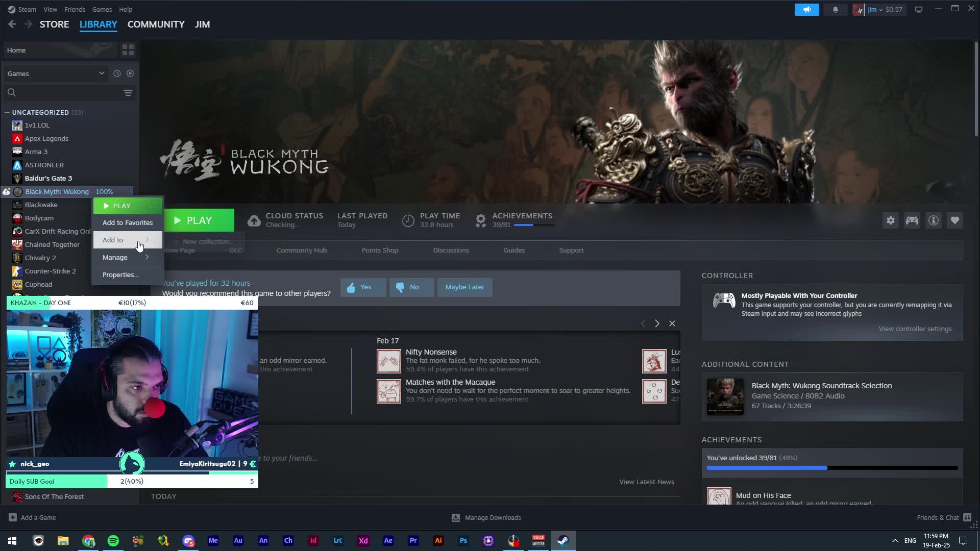Select Counter-Strike 2 in library
Viewport: 980px width, 551px height.
point(50,271)
